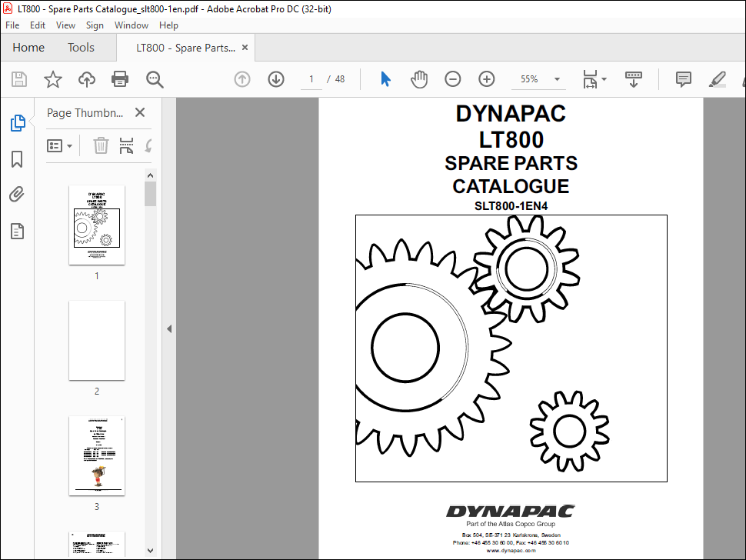Open the Attachments paperclip panel
Viewport: 746px width, 560px height.
coord(17,195)
